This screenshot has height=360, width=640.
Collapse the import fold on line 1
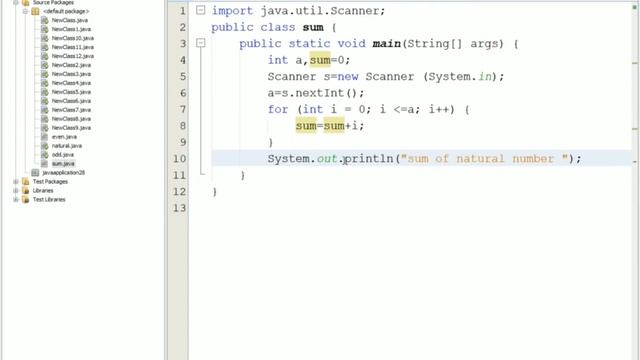tap(200, 10)
